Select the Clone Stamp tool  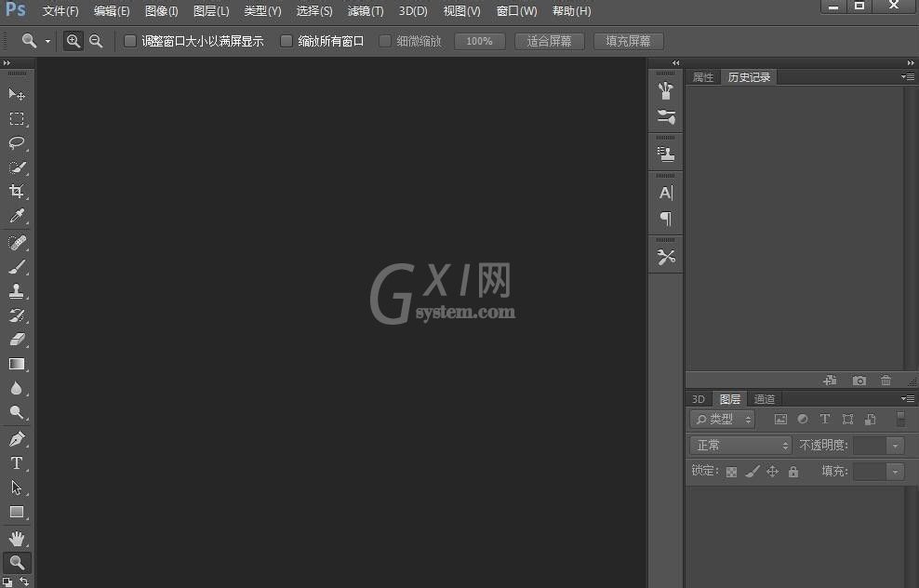point(17,291)
